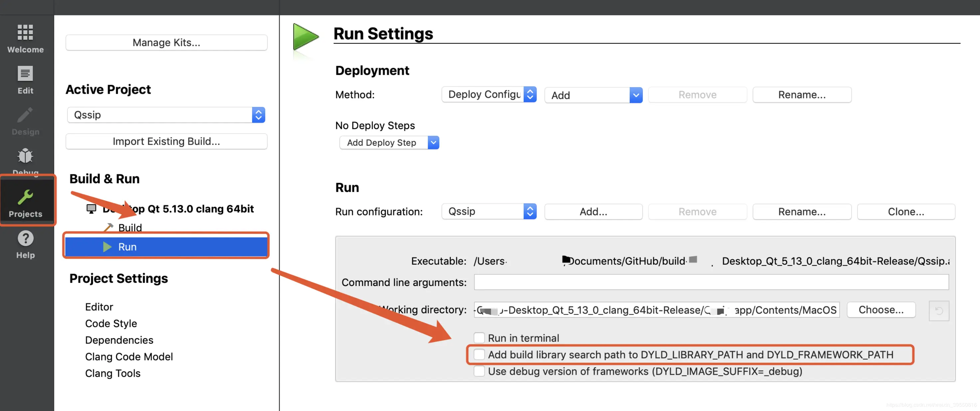Select the Projects wrench icon

tap(25, 197)
